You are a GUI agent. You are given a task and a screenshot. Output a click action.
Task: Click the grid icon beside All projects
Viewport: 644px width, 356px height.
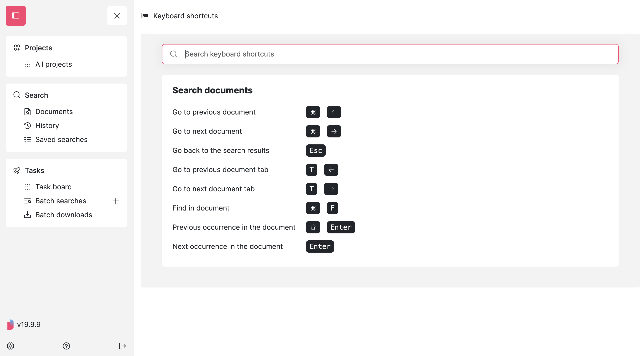click(x=28, y=64)
